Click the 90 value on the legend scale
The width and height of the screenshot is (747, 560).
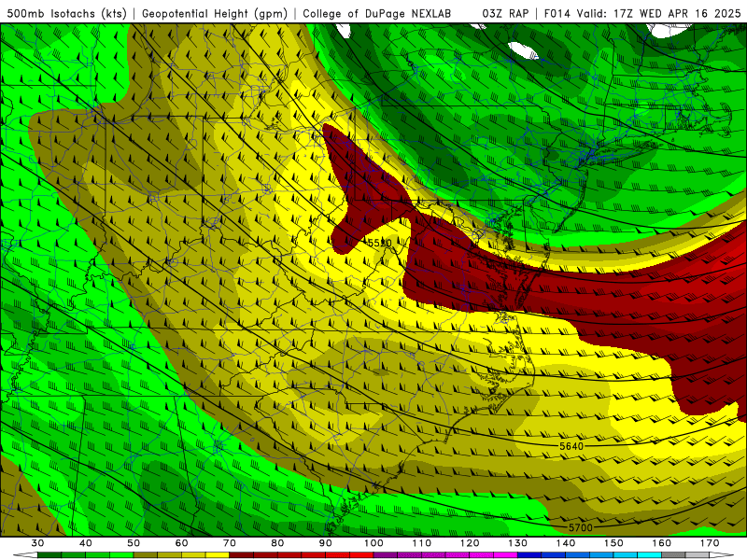(326, 543)
